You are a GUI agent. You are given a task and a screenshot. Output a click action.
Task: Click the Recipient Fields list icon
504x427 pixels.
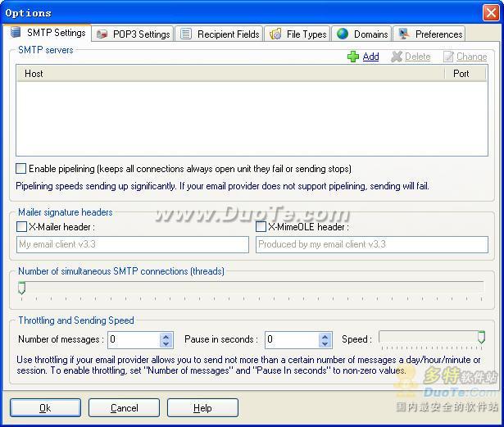point(186,34)
